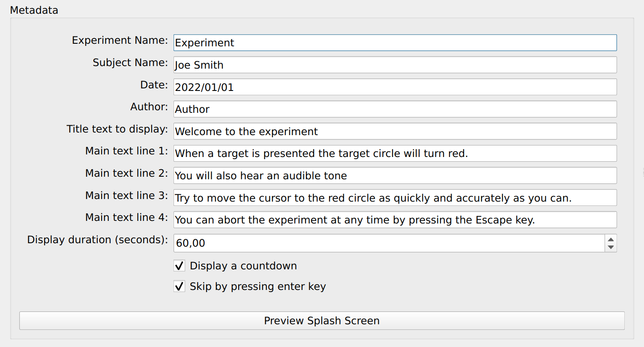Click the Metadata group title
Viewport: 644px width, 347px height.
34,10
